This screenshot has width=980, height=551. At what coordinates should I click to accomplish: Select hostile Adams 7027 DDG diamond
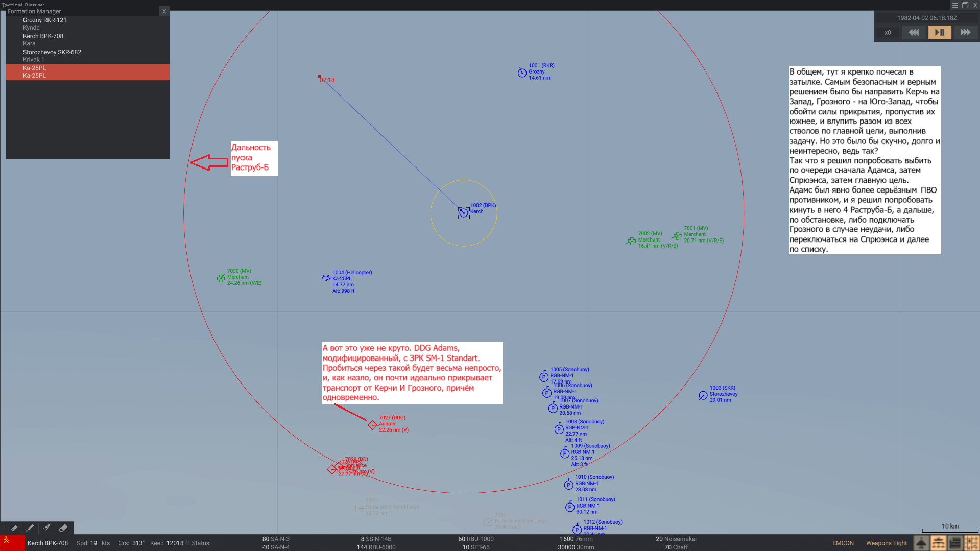pyautogui.click(x=373, y=425)
